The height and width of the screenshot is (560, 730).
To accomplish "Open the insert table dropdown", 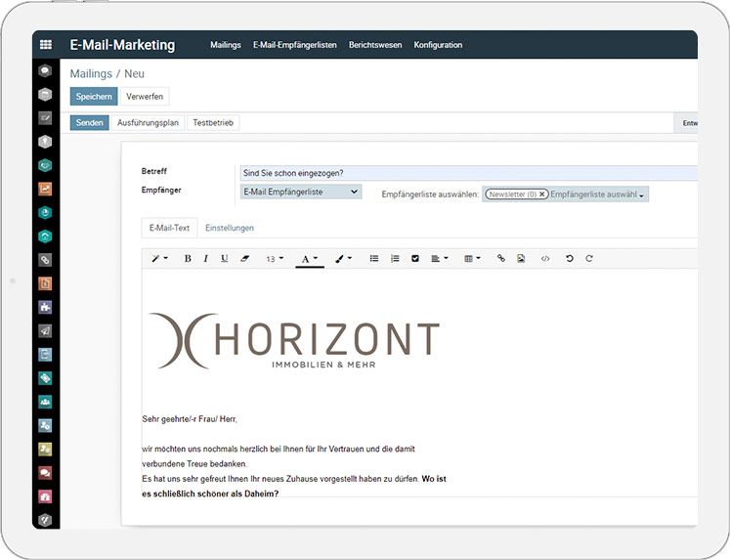I will pos(472,259).
